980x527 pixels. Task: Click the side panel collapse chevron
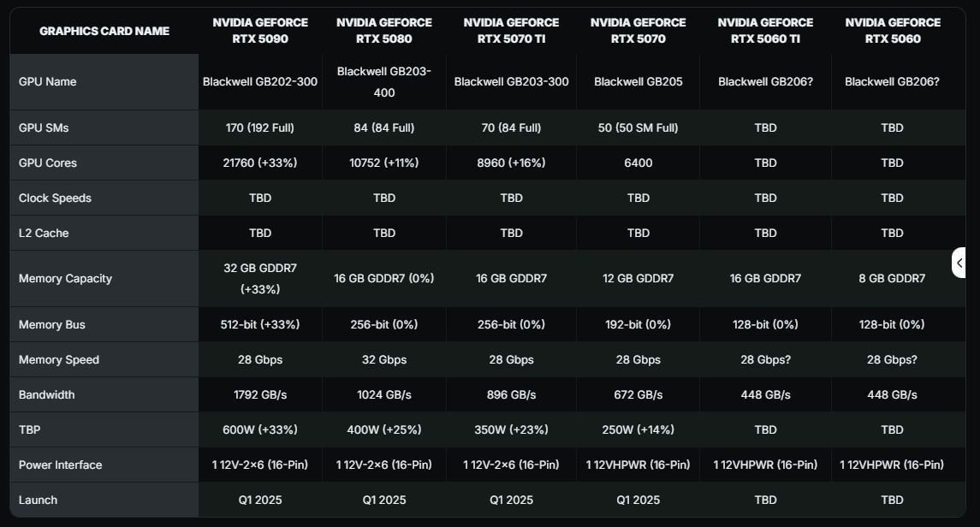click(959, 263)
